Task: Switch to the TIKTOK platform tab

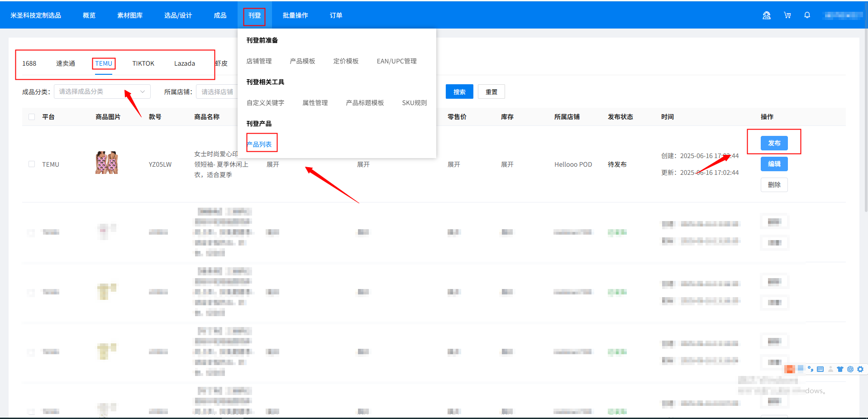Action: click(143, 63)
